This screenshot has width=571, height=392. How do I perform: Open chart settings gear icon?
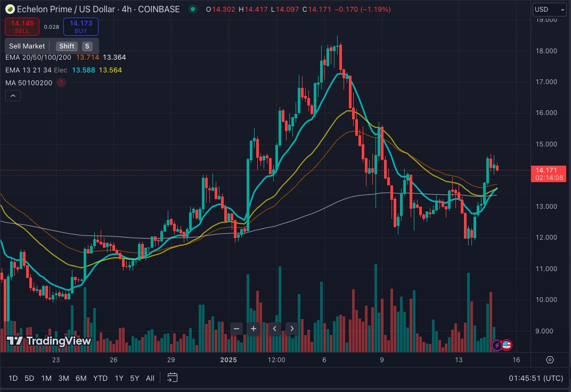(x=550, y=360)
